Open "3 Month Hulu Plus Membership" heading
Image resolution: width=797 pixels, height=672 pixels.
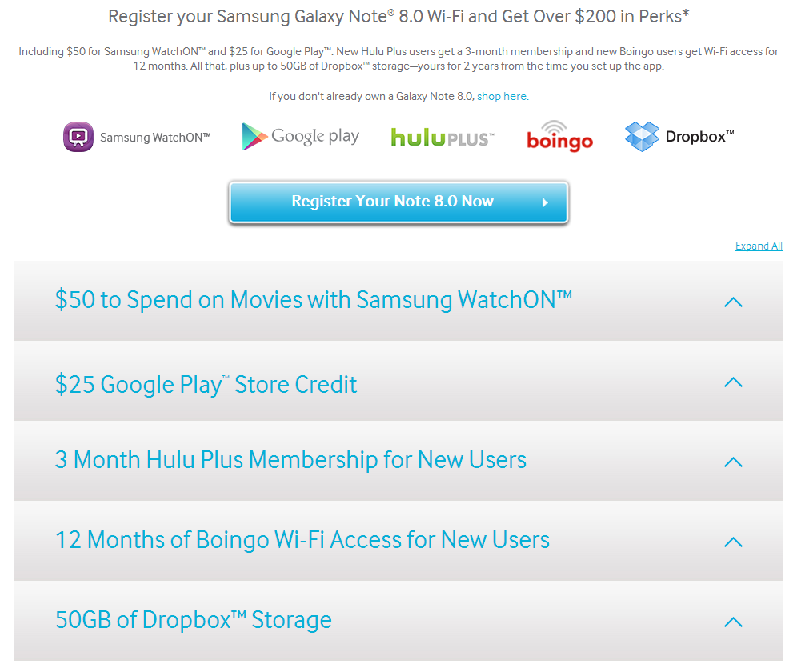point(290,460)
